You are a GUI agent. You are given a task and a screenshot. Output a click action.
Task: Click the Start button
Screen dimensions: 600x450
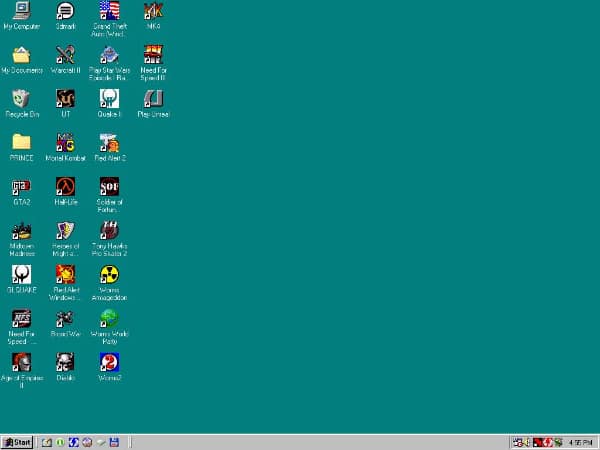(x=17, y=442)
